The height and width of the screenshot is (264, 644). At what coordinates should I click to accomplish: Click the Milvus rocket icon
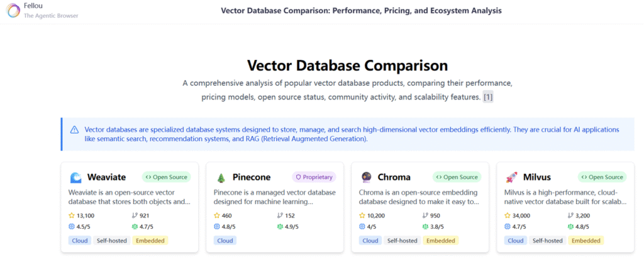pos(512,177)
